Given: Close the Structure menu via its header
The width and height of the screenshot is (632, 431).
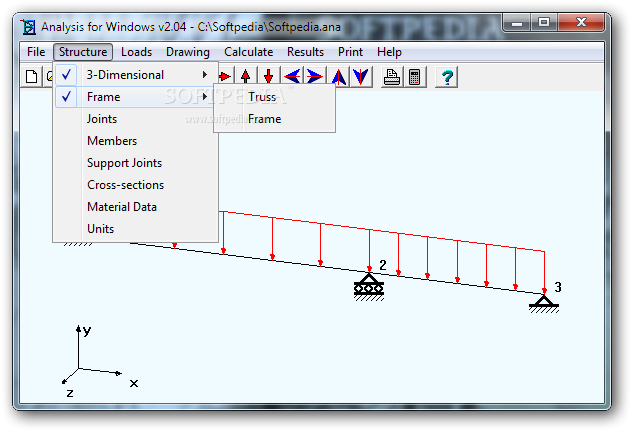Looking at the screenshot, I should 83,52.
